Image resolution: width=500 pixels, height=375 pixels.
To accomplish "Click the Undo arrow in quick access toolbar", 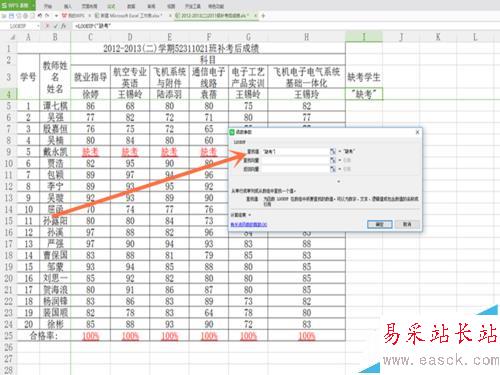I will pyautogui.click(x=40, y=16).
